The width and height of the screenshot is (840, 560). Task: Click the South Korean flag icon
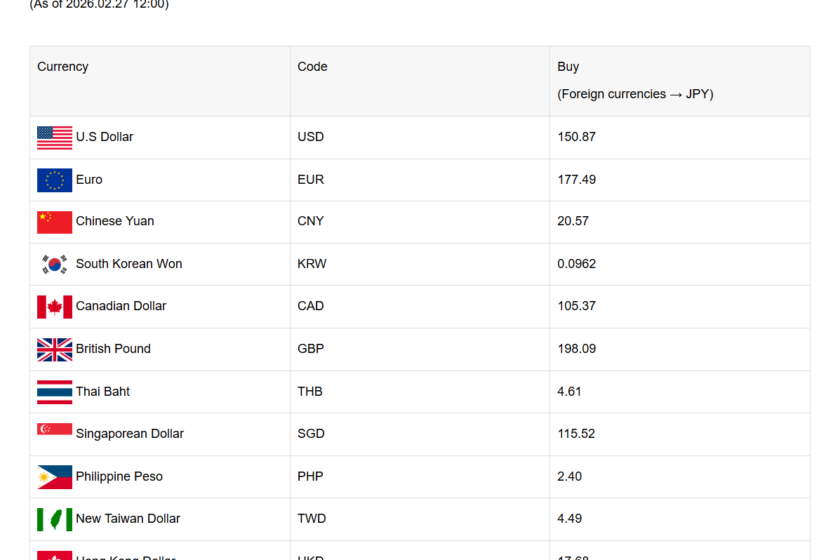click(54, 264)
